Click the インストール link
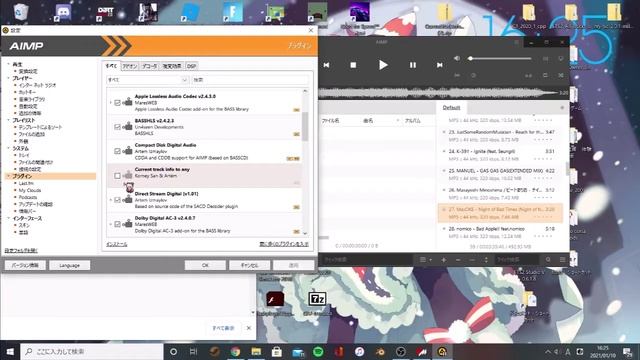Screen dimensions: 640x360 coord(117,244)
